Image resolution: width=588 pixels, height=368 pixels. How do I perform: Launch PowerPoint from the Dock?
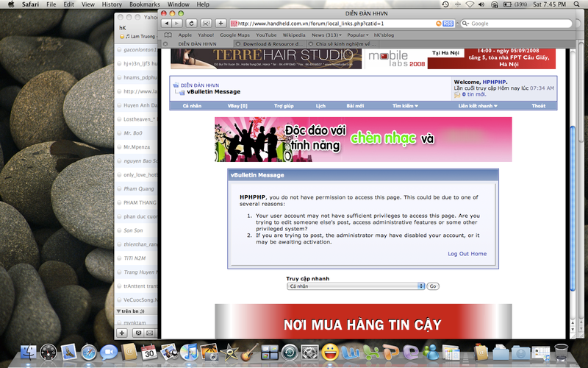point(390,353)
